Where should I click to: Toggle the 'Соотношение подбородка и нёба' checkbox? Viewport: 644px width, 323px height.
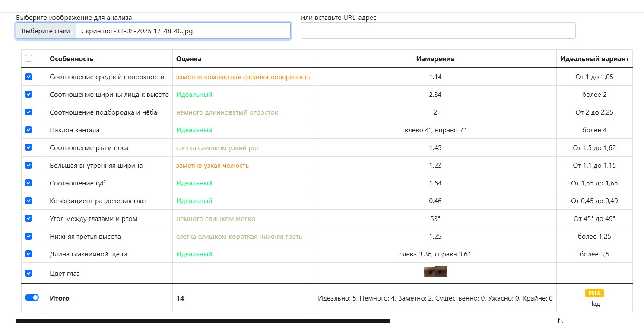point(29,112)
